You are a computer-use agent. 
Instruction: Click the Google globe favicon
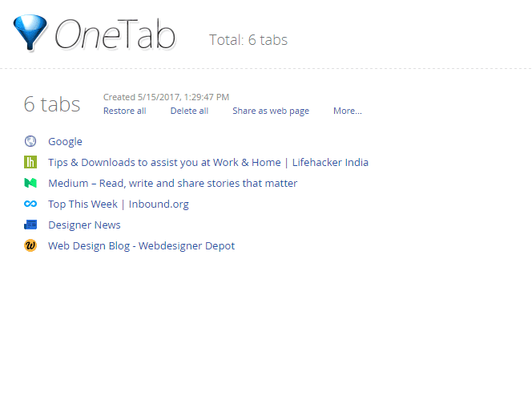point(30,141)
